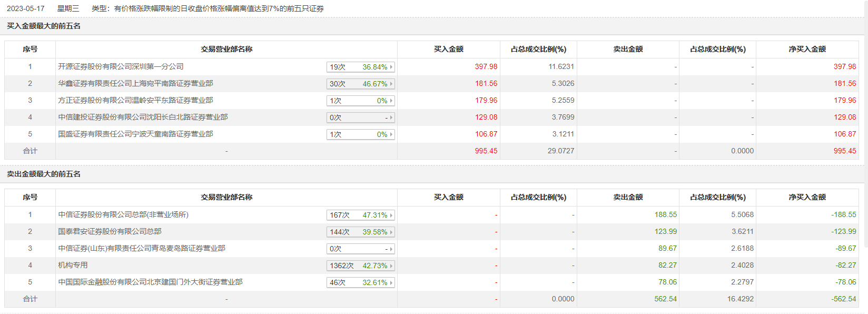Image resolution: width=868 pixels, height=314 pixels.
Task: Expand 国盛证券 row's 1次 0% box
Action: 391,134
